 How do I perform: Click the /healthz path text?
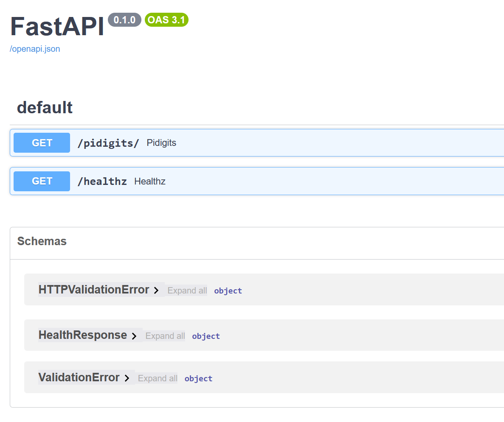[x=102, y=182]
